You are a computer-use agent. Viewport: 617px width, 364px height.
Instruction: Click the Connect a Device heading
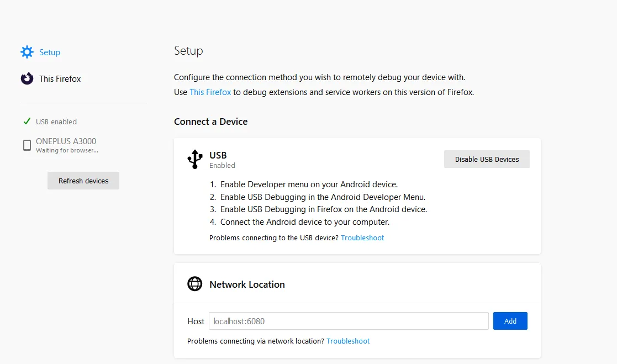point(210,122)
